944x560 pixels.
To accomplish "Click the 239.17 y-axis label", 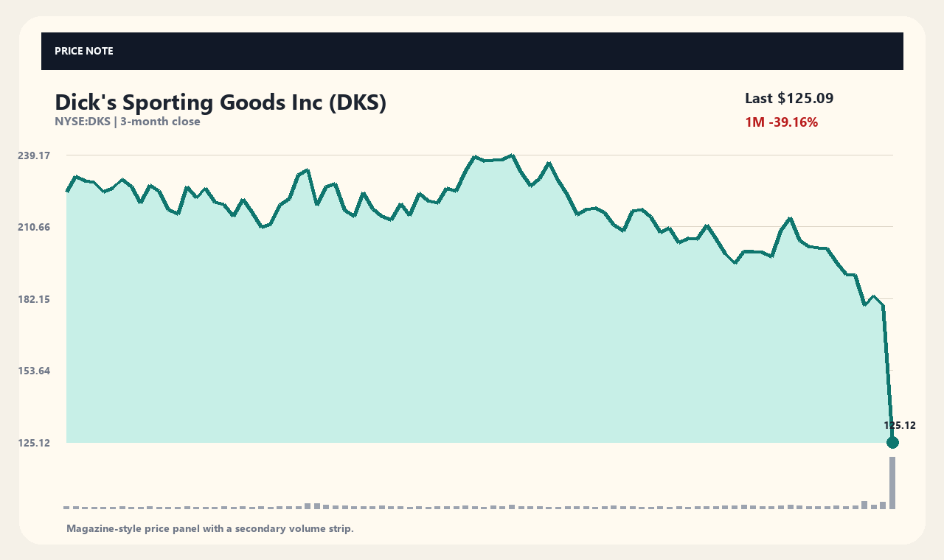I will 34,155.
